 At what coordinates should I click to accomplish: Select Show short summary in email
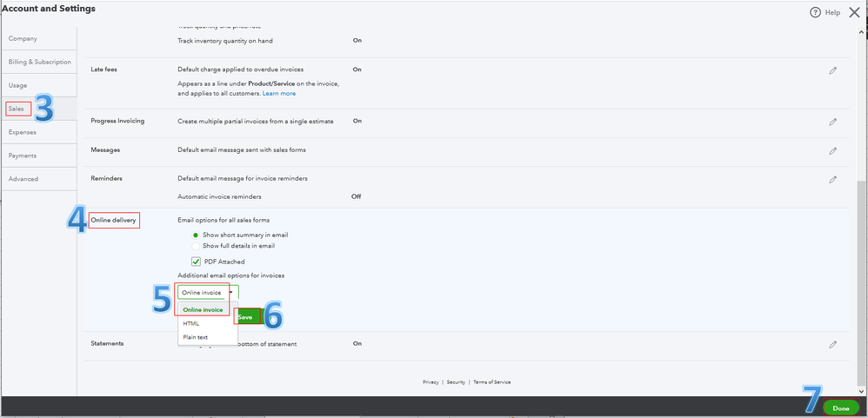coord(196,236)
